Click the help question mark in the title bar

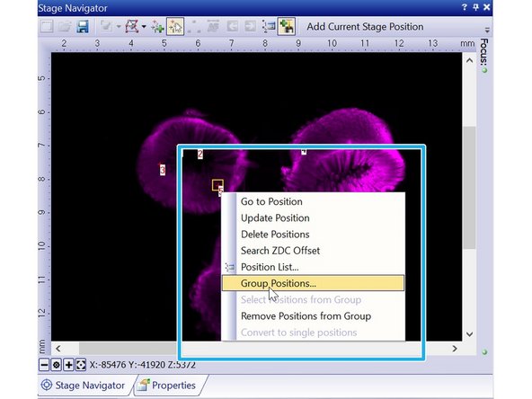464,7
